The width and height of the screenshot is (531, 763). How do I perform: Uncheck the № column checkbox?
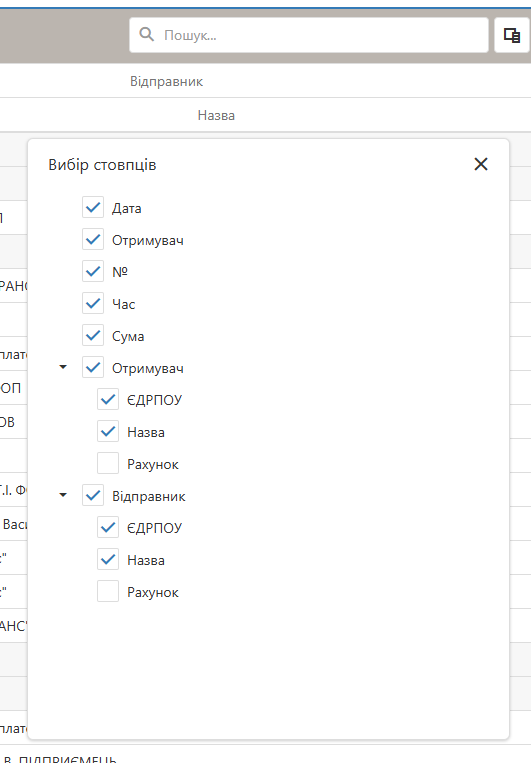[x=92, y=272]
